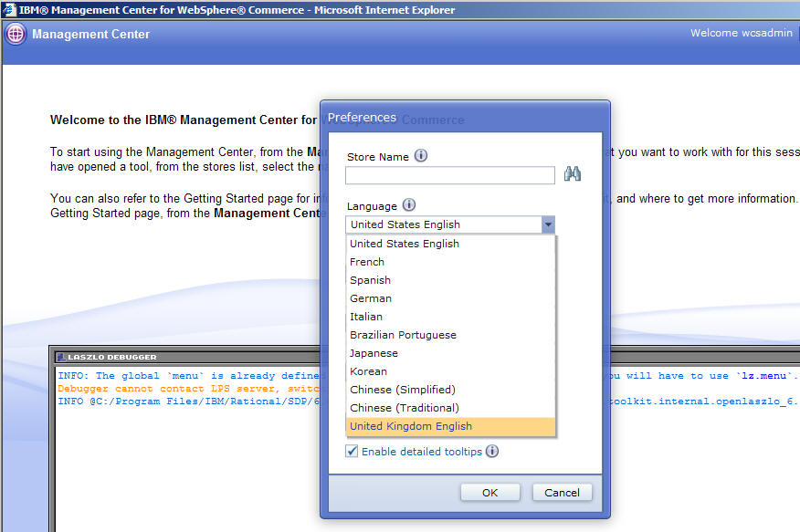Select Korean from language list
The width and height of the screenshot is (800, 532).
coord(450,371)
